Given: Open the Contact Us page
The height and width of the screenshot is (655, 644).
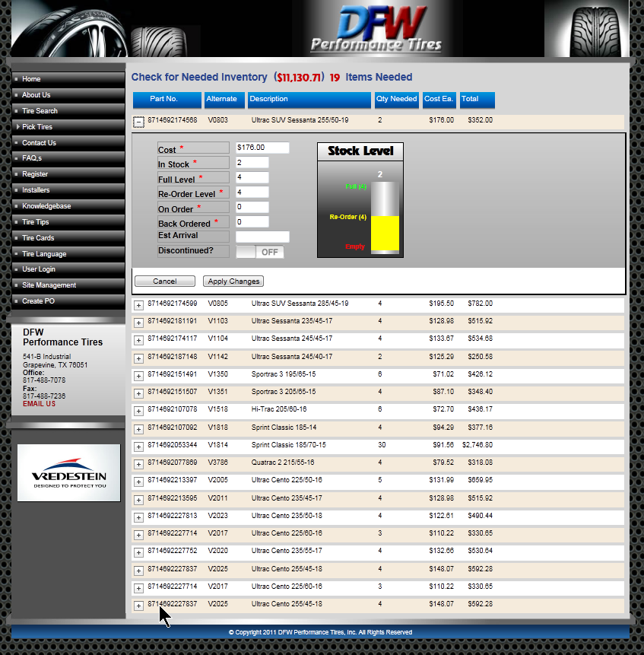Looking at the screenshot, I should [x=68, y=142].
